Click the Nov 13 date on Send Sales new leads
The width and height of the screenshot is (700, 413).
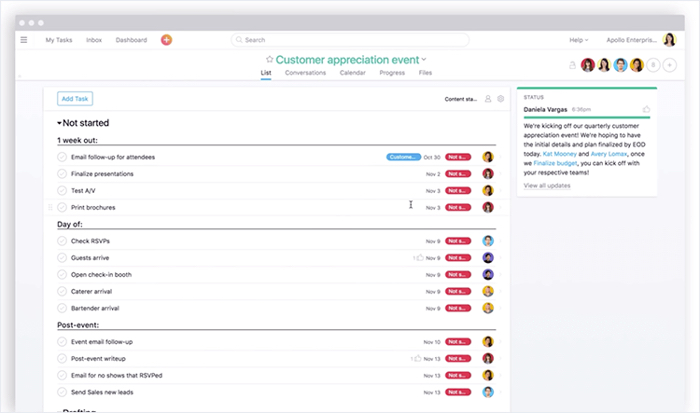pos(432,392)
